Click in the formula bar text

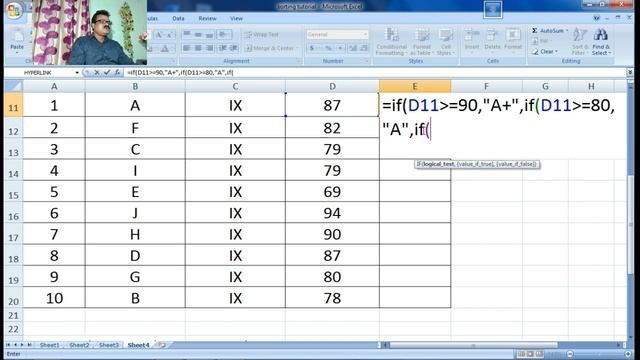[180, 73]
